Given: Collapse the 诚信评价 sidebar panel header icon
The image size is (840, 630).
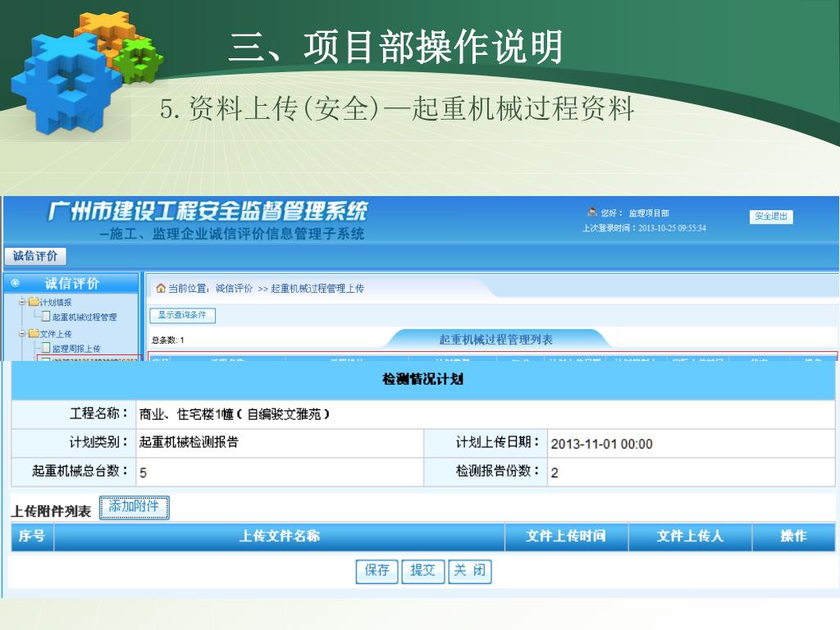Looking at the screenshot, I should (15, 283).
